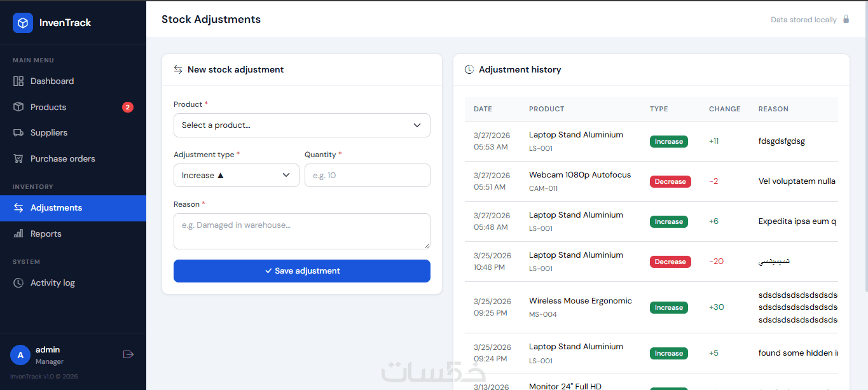This screenshot has height=390, width=868.
Task: Click the Decrease badge for Webcam 1080p Autofocus
Action: (670, 182)
